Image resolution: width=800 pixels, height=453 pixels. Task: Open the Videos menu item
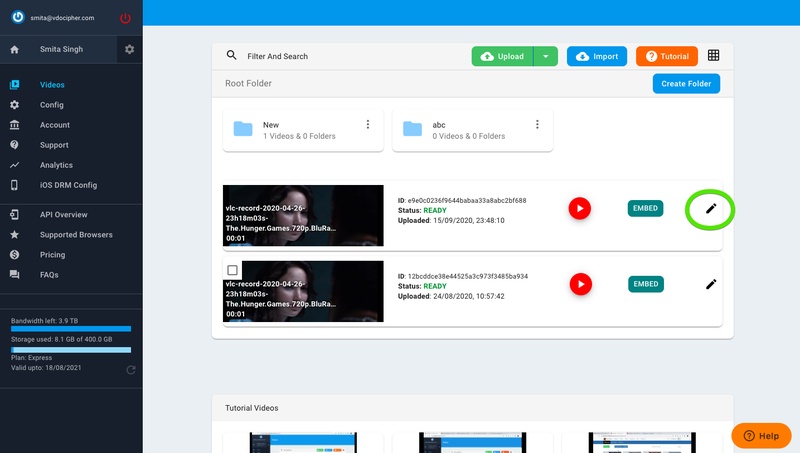[52, 85]
